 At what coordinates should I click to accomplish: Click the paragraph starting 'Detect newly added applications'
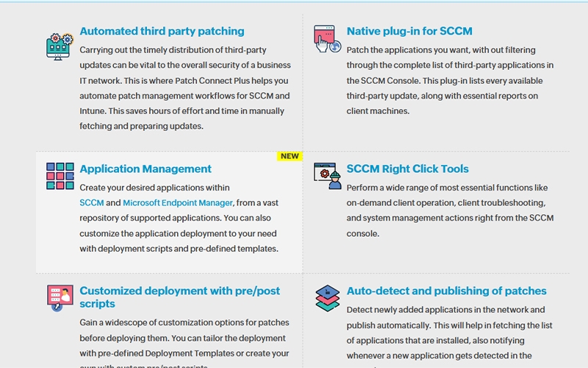click(x=449, y=333)
